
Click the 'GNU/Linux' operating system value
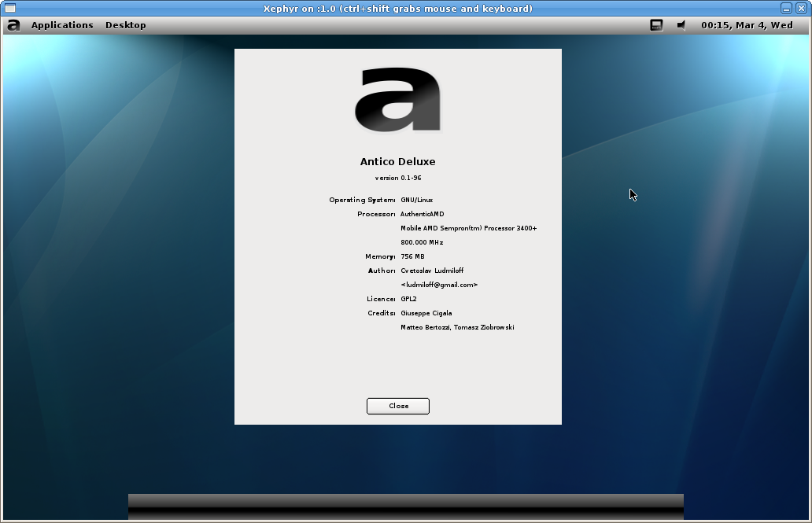[416, 200]
